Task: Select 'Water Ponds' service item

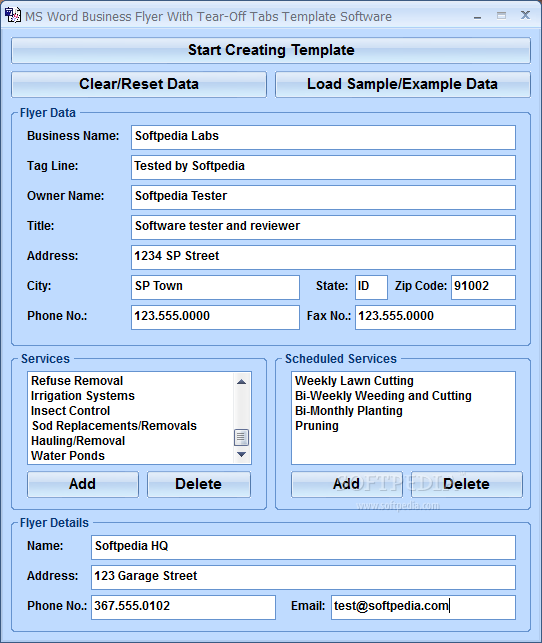Action: pyautogui.click(x=68, y=456)
